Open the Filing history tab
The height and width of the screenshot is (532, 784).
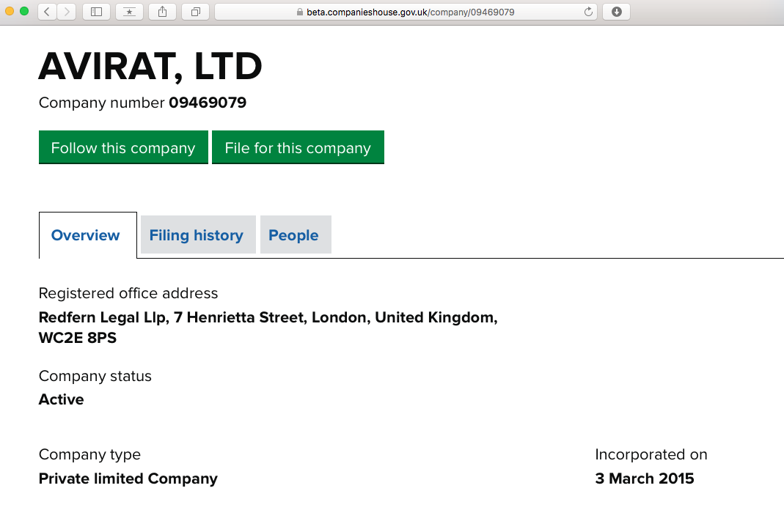(197, 235)
